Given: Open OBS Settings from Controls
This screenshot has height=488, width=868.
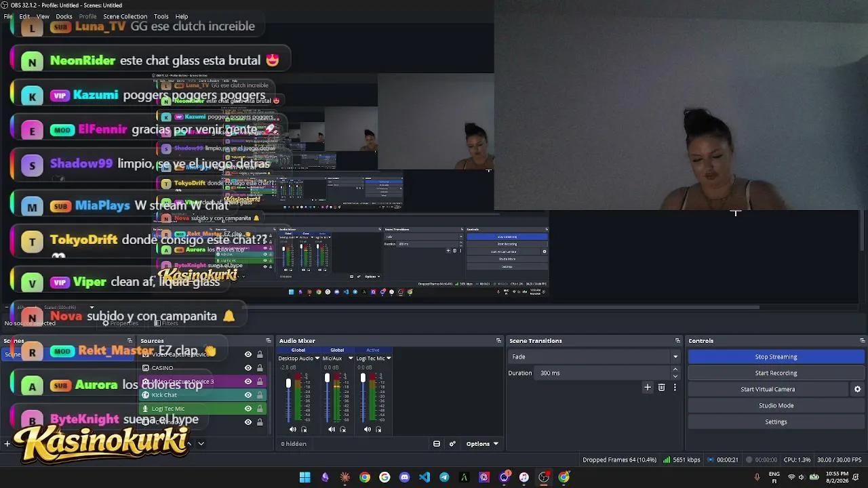Looking at the screenshot, I should [x=776, y=422].
